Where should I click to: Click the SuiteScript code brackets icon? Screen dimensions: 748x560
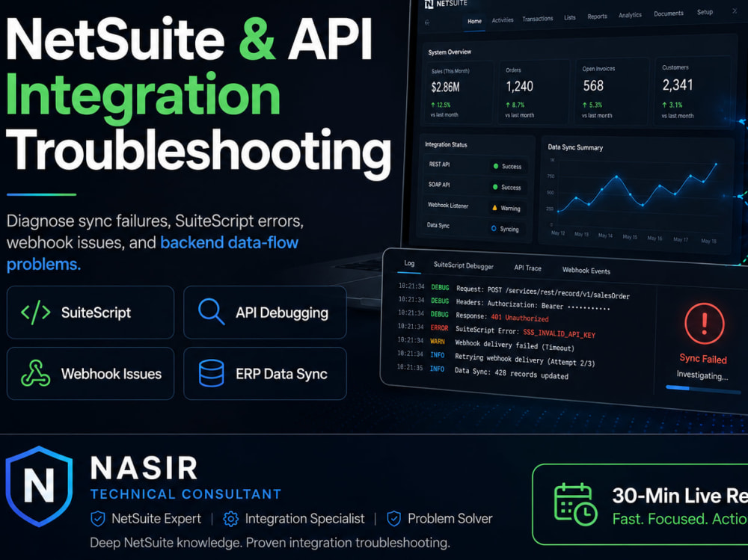(36, 313)
